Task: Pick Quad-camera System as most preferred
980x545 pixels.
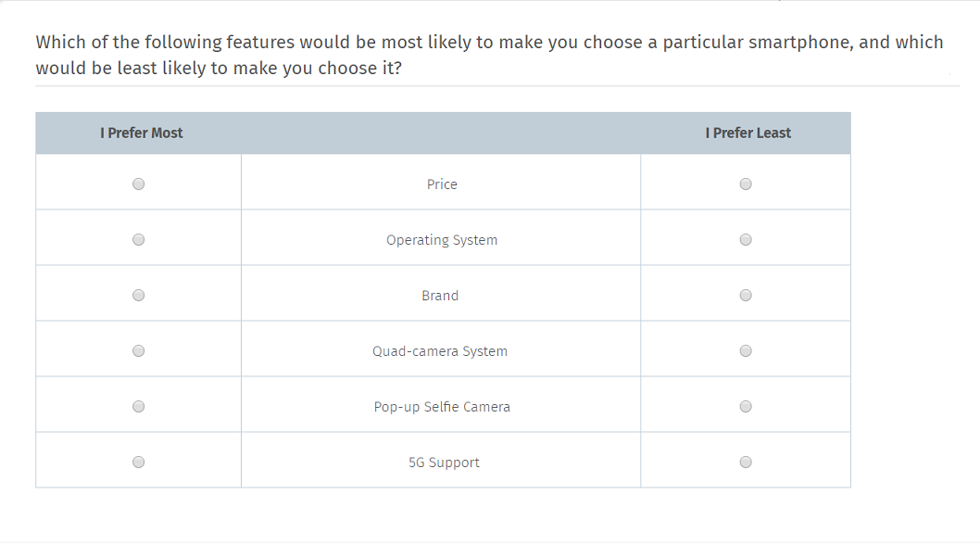Action: pyautogui.click(x=139, y=351)
